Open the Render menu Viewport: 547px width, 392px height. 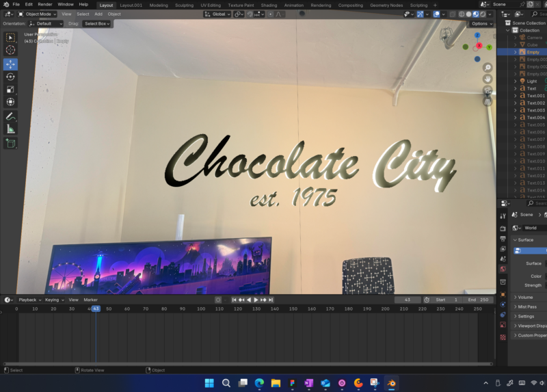pos(45,5)
